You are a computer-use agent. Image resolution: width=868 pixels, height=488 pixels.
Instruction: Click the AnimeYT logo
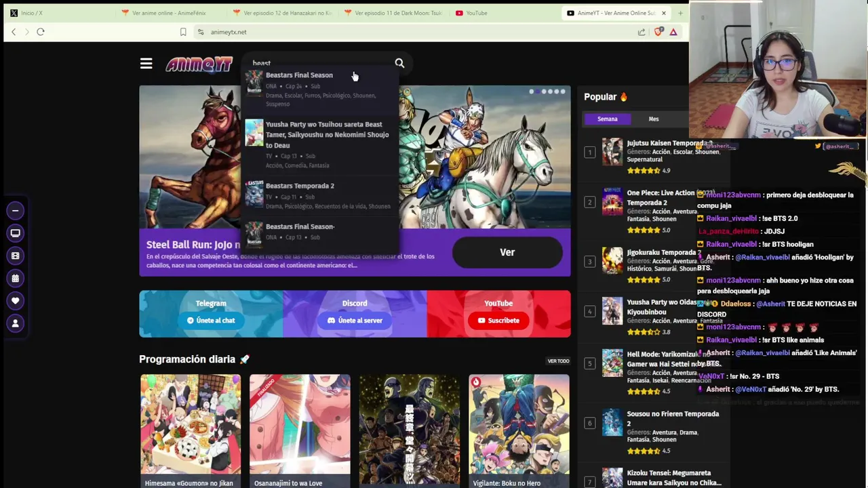(199, 64)
